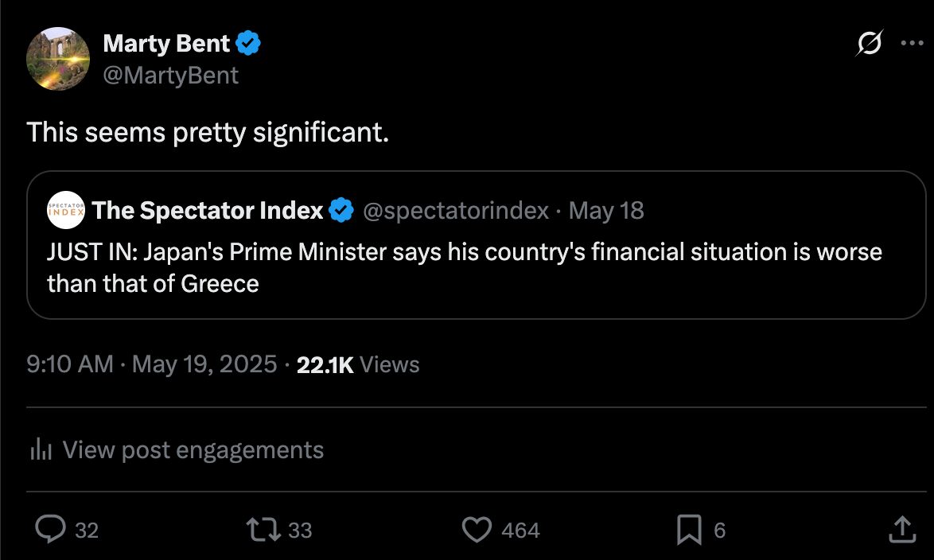934x560 pixels.
Task: Open the Grok slash-circle icon
Action: point(869,43)
